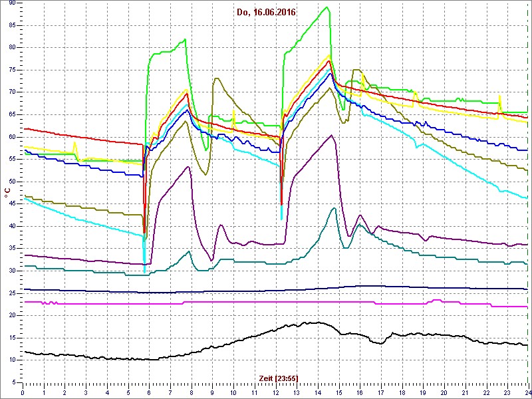The width and height of the screenshot is (532, 399).
Task: Select the y-axis temperature value 10
Action: tap(12, 360)
